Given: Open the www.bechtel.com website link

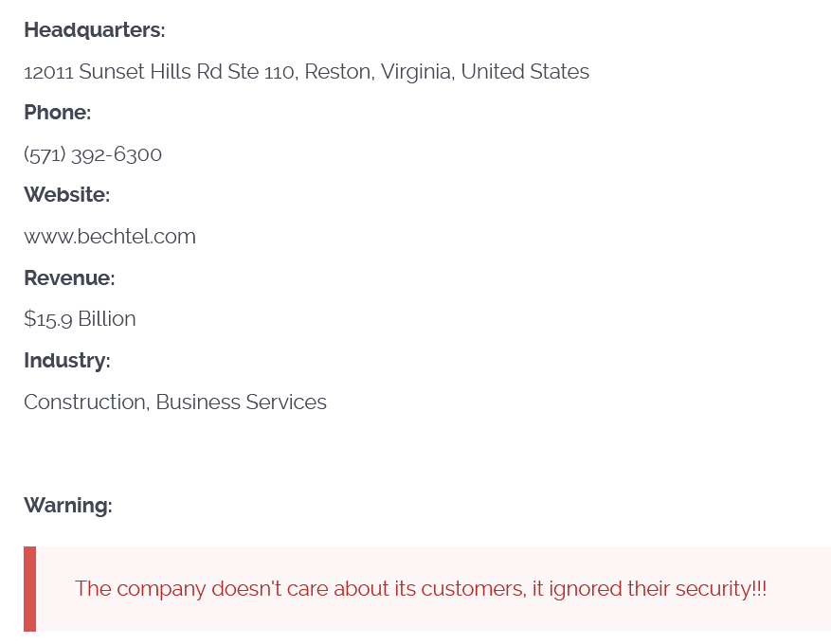Looking at the screenshot, I should [x=110, y=237].
